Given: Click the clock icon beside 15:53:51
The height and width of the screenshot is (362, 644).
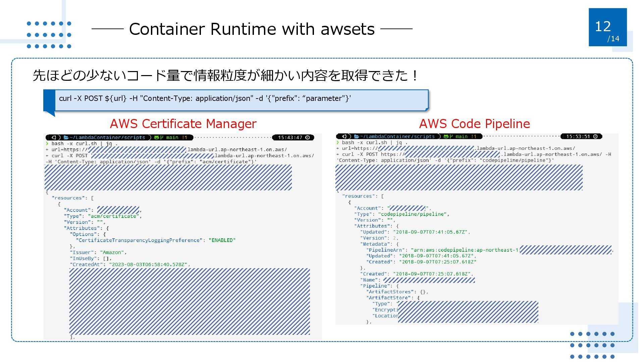Looking at the screenshot, I should click(x=595, y=136).
